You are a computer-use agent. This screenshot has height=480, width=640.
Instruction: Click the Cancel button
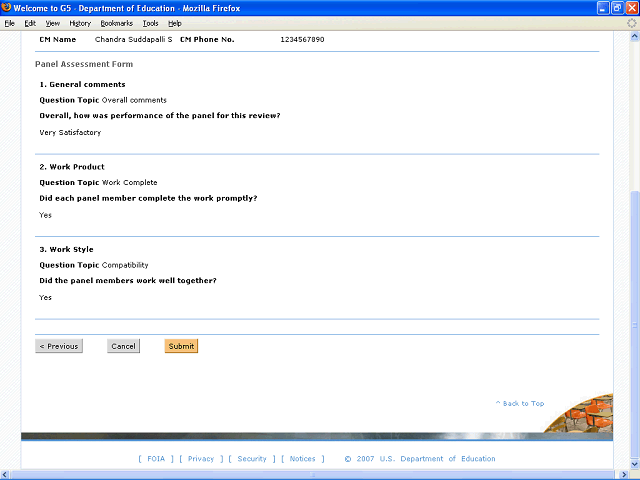123,346
